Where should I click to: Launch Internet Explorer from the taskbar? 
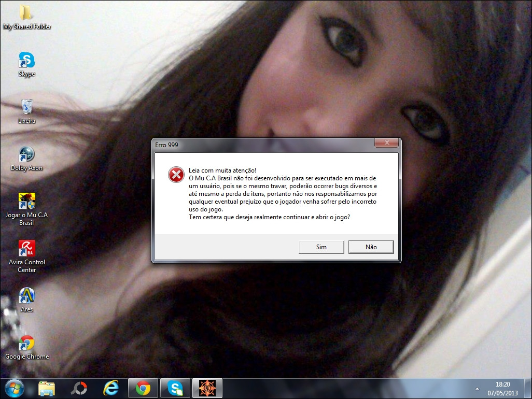110,388
